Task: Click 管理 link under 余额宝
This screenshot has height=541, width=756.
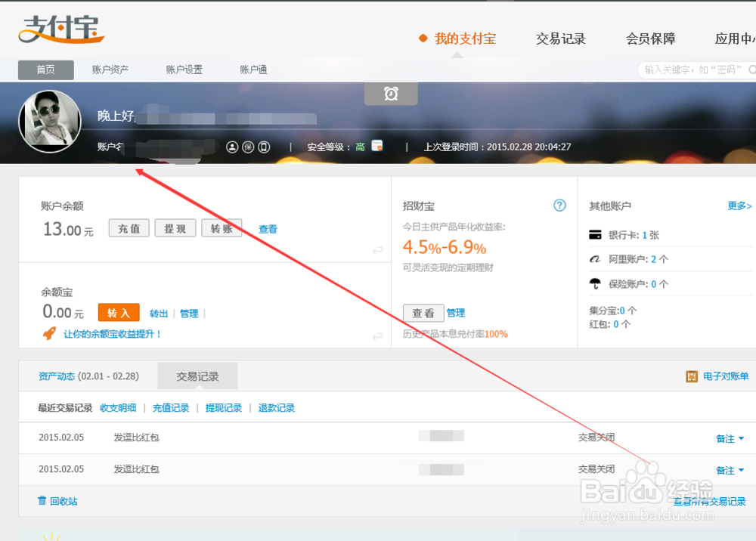Action: point(189,314)
